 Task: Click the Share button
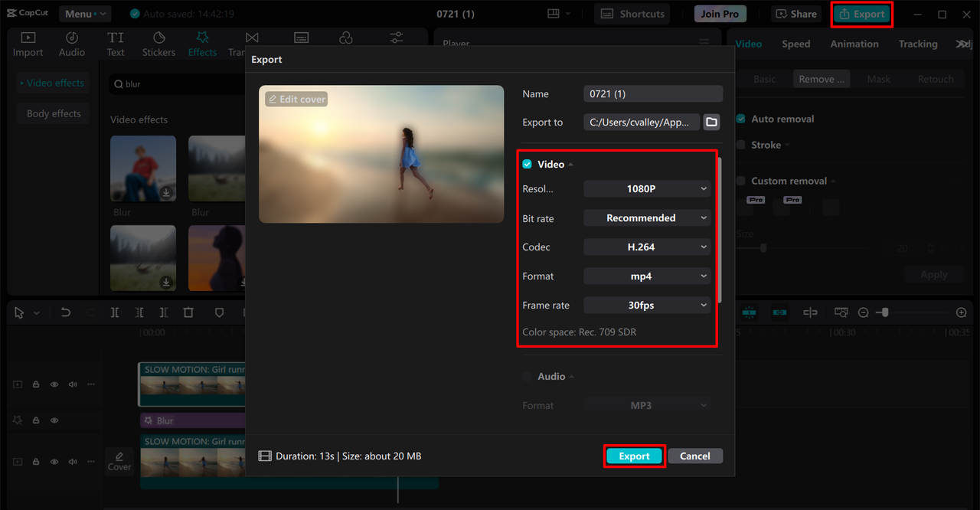click(795, 14)
